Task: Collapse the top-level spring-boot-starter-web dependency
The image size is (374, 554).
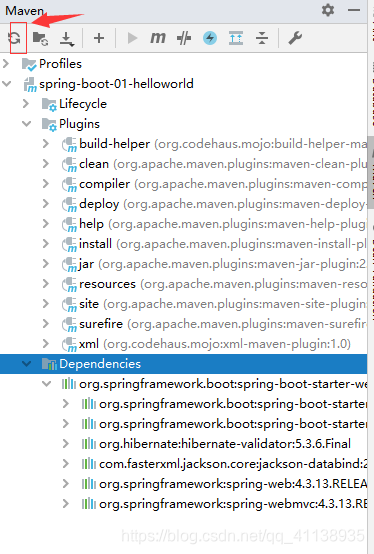Action: pyautogui.click(x=46, y=384)
